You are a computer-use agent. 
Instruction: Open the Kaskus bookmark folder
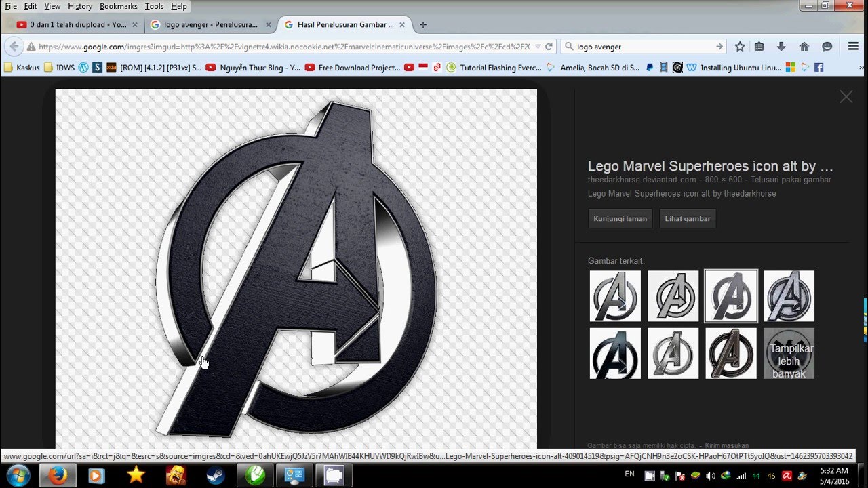click(x=22, y=68)
